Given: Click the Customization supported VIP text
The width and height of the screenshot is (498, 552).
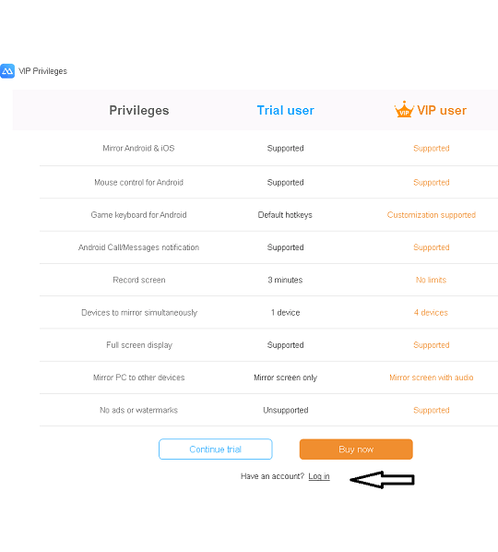Looking at the screenshot, I should pos(431,215).
